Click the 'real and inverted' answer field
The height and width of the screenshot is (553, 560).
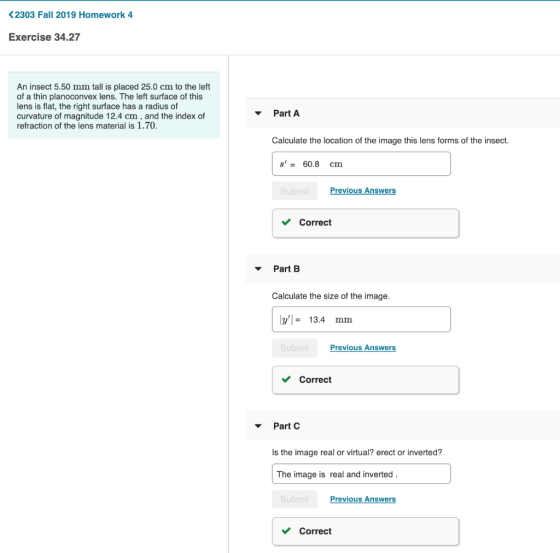coord(361,474)
